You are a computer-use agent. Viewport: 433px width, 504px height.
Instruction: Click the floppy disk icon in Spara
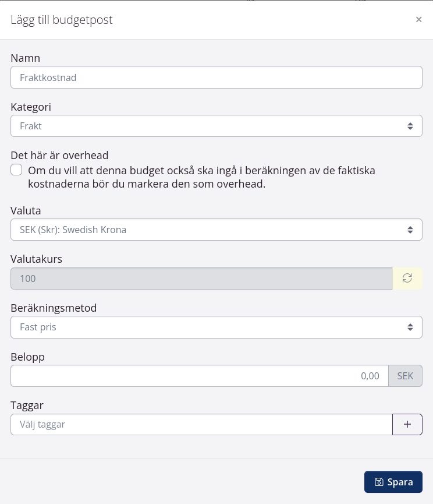pos(379,482)
